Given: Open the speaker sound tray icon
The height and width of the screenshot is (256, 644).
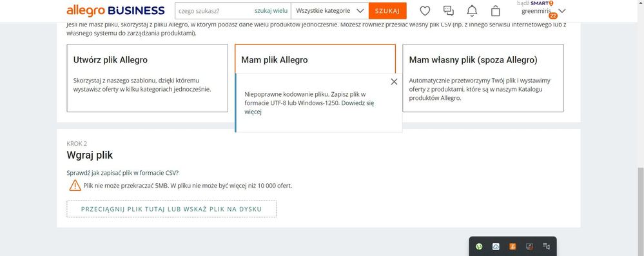Looking at the screenshot, I should [546, 246].
